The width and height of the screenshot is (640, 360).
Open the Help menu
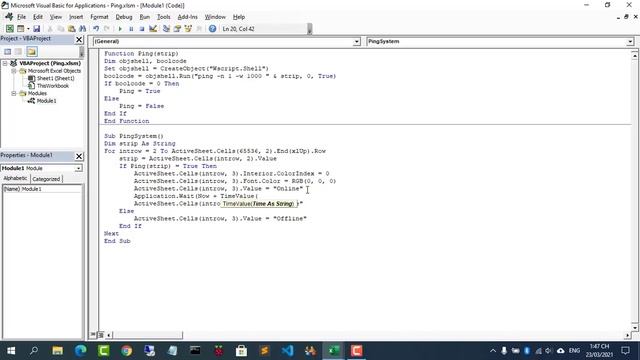239,17
